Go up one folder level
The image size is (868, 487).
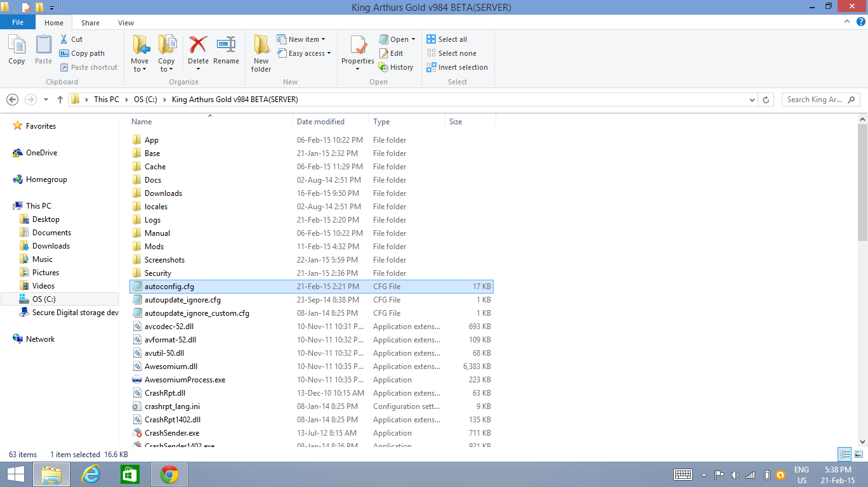click(x=60, y=100)
